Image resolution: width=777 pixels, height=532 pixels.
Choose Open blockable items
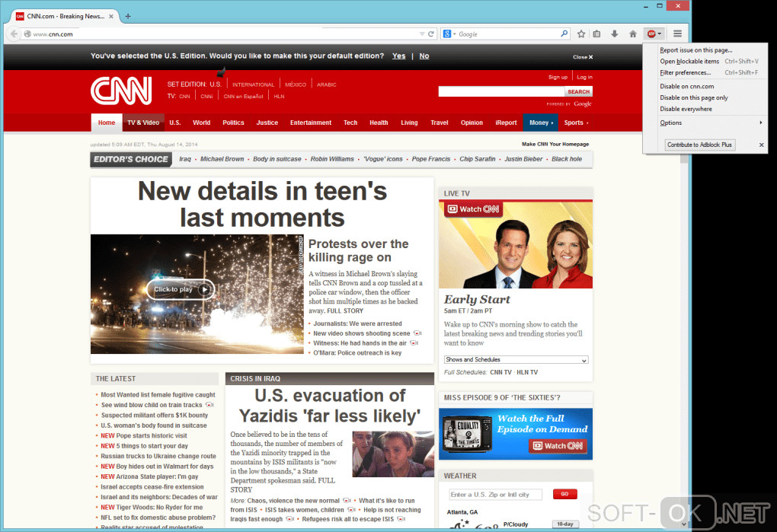(x=689, y=62)
